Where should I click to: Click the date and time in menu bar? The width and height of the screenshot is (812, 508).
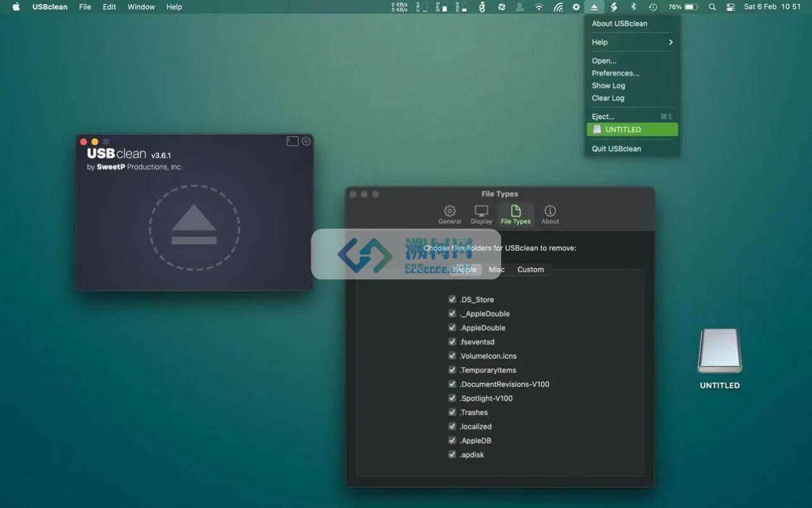pos(772,7)
